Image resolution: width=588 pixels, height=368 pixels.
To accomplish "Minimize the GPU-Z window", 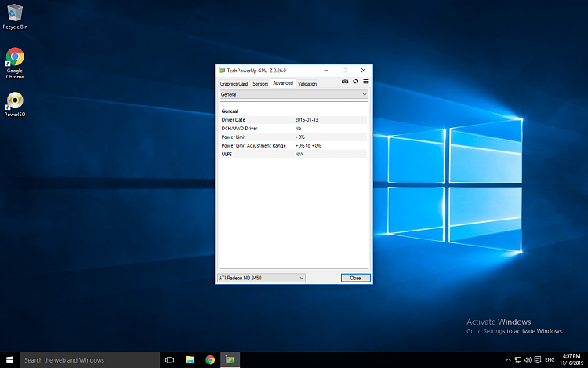I will click(326, 71).
